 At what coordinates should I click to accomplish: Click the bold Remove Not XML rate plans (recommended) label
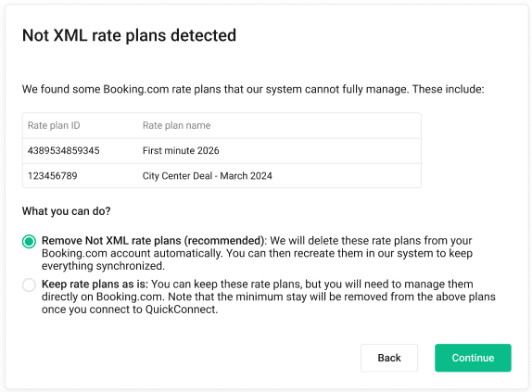pyautogui.click(x=153, y=240)
